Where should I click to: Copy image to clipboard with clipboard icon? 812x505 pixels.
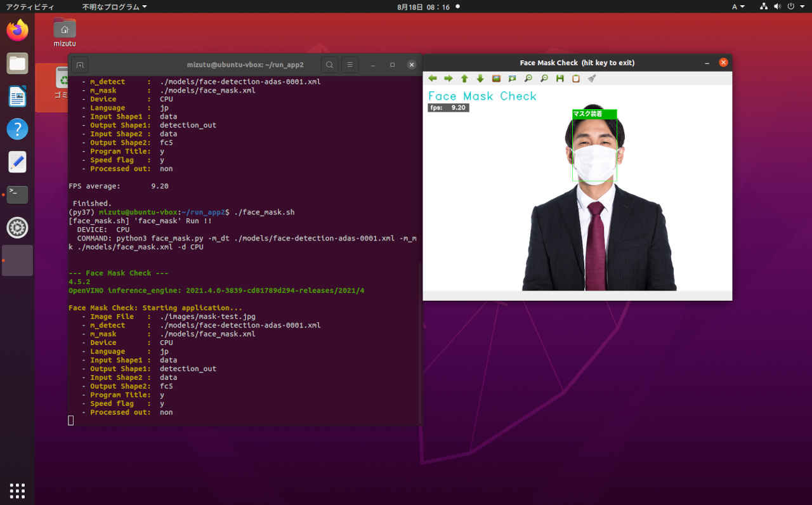click(x=575, y=79)
